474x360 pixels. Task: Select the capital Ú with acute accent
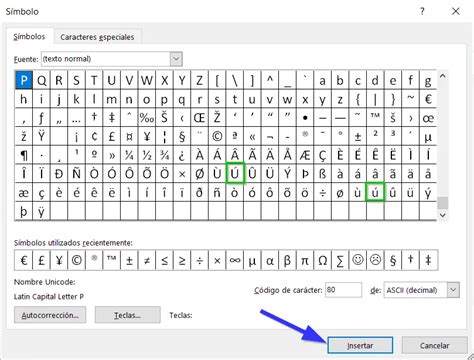(235, 173)
